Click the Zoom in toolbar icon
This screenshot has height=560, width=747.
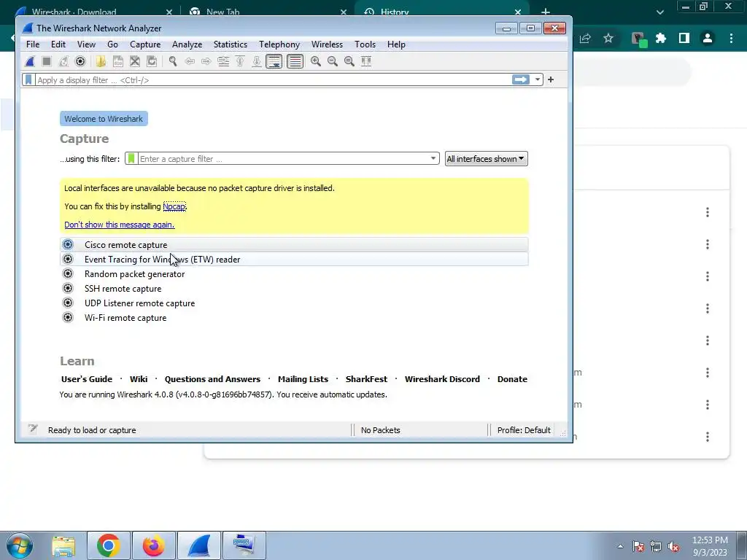tap(315, 61)
